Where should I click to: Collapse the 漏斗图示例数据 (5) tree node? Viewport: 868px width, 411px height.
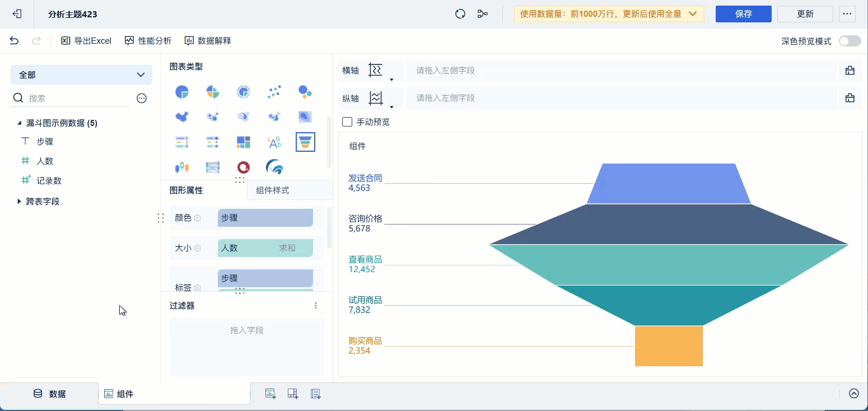20,123
